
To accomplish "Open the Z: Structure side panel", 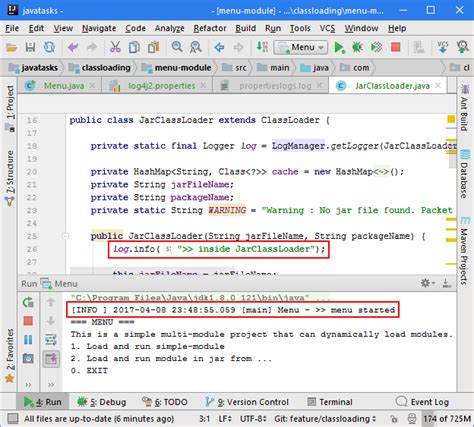I will click(x=10, y=178).
